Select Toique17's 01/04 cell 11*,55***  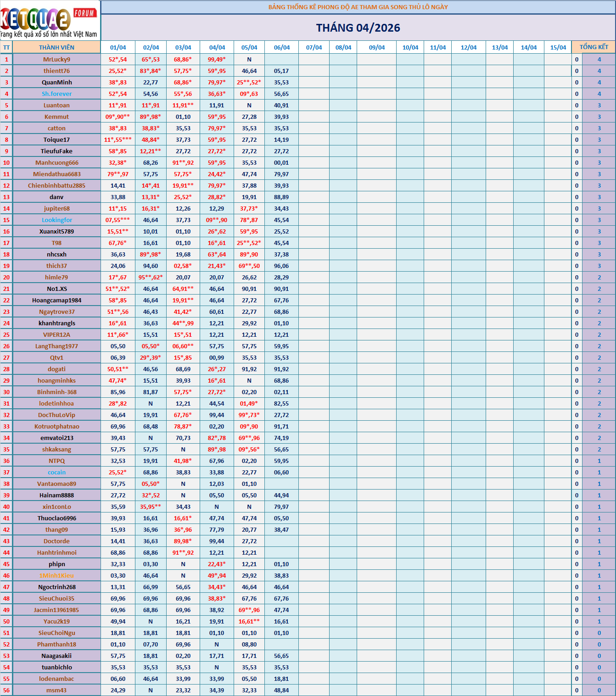118,139
